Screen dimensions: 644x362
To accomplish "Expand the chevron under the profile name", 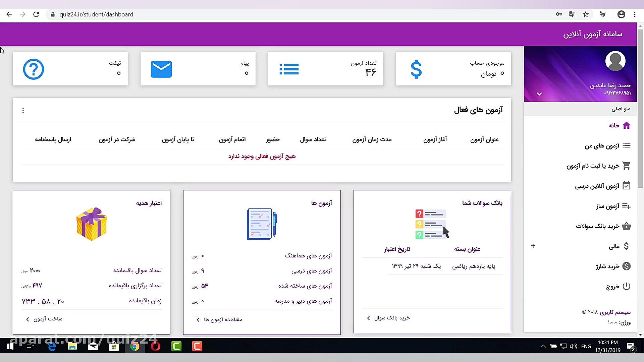I will click(x=539, y=94).
